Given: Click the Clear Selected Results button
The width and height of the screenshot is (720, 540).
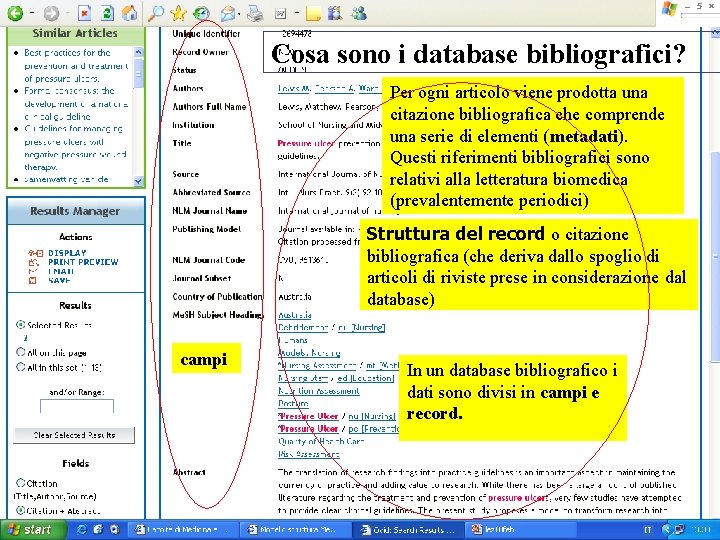Looking at the screenshot, I should [74, 435].
